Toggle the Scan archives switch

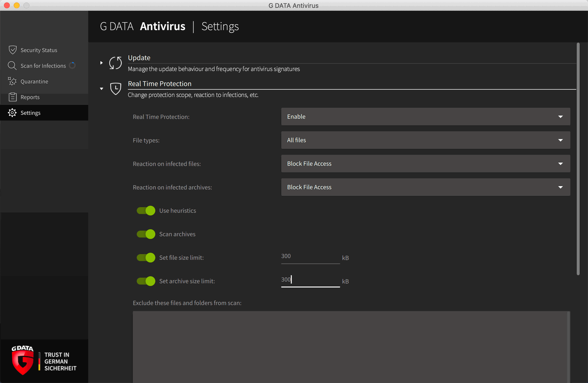click(146, 234)
